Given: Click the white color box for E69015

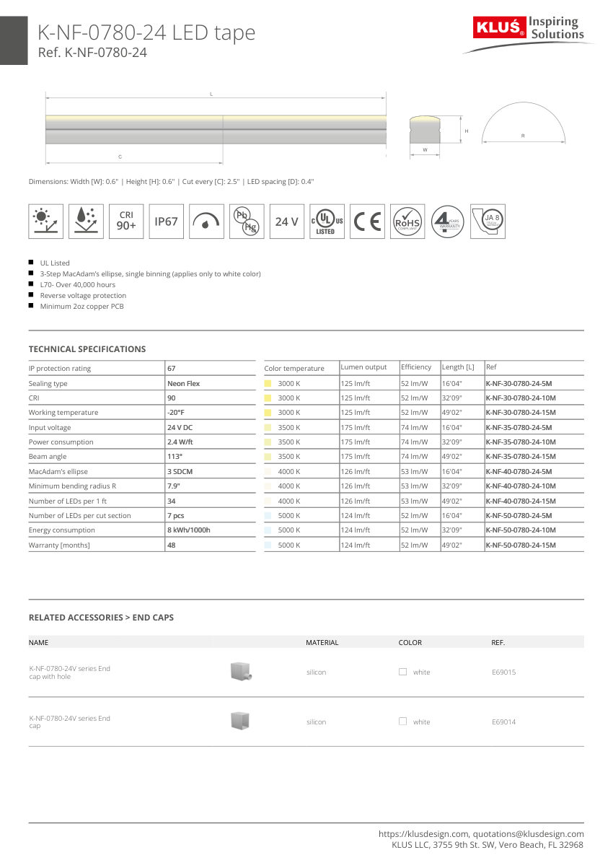Looking at the screenshot, I should pos(402,672).
